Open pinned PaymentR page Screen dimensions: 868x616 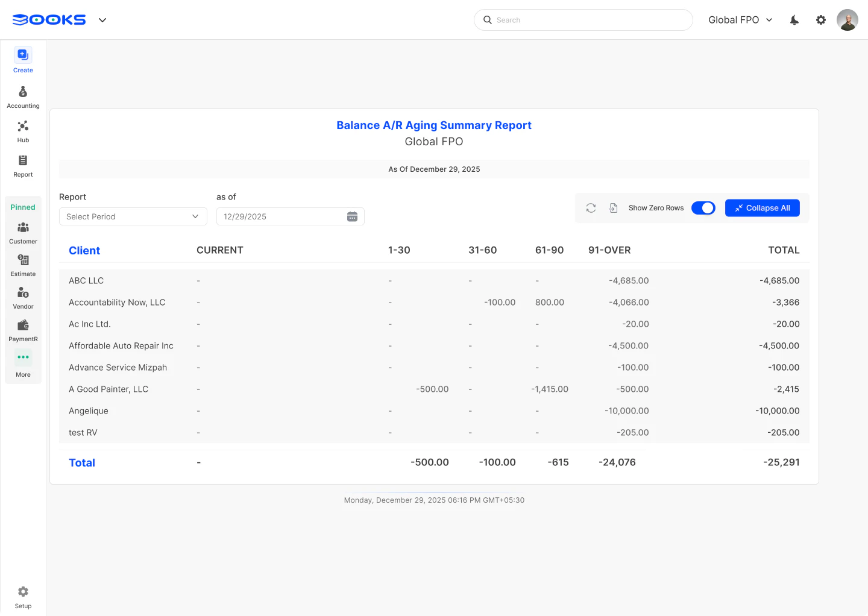point(23,330)
